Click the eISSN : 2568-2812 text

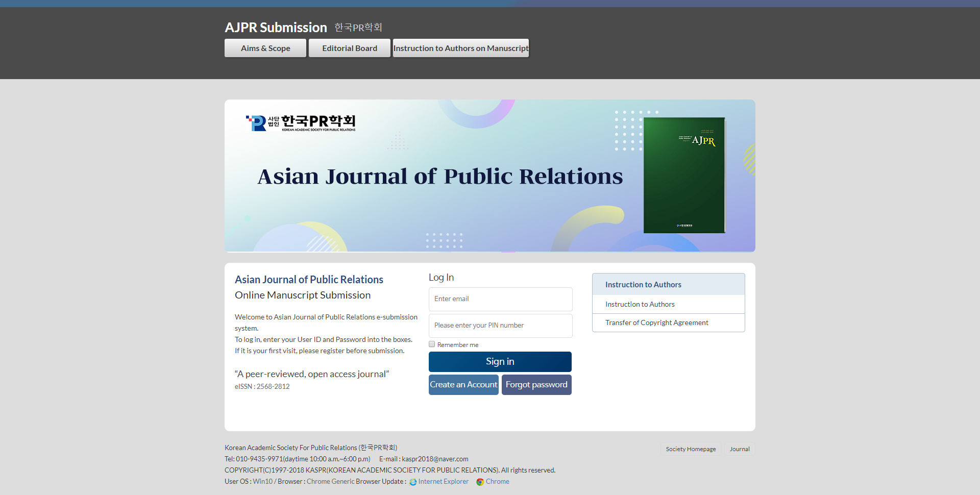tap(262, 386)
